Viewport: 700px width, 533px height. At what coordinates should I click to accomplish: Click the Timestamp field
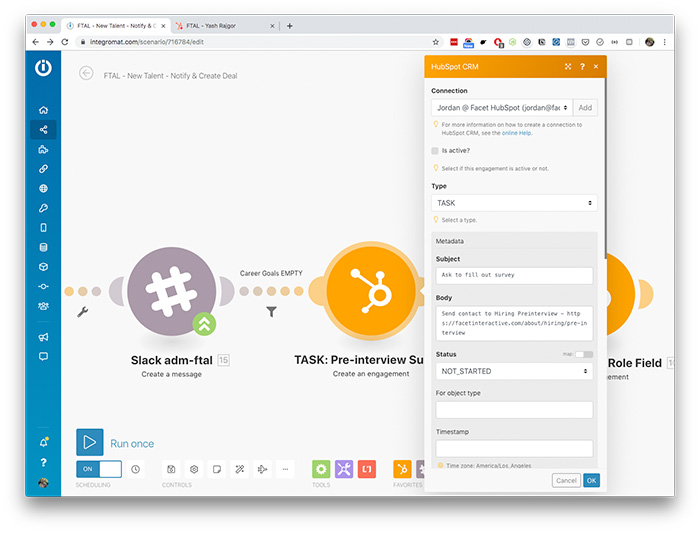(x=514, y=449)
